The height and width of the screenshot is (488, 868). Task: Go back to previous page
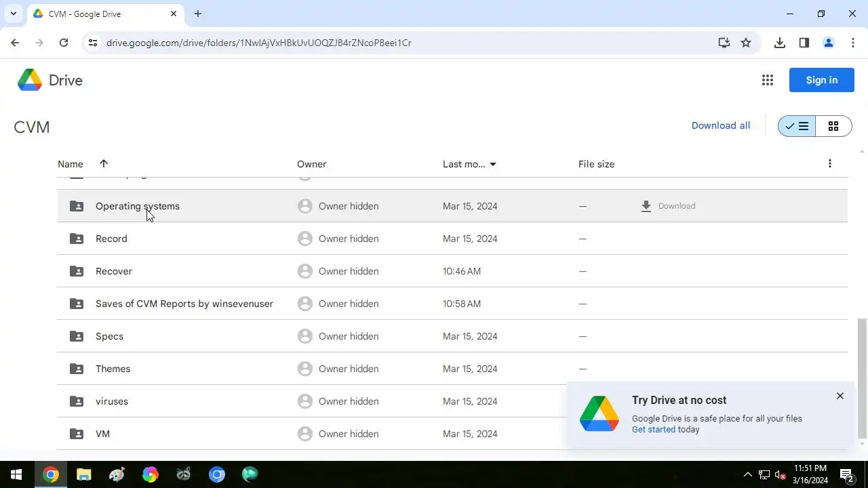[x=15, y=43]
